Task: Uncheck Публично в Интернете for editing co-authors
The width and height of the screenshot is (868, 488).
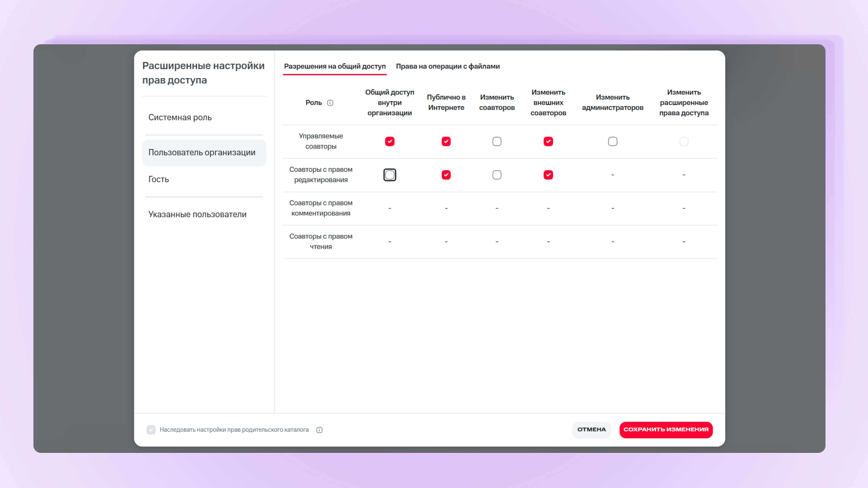Action: click(x=446, y=175)
